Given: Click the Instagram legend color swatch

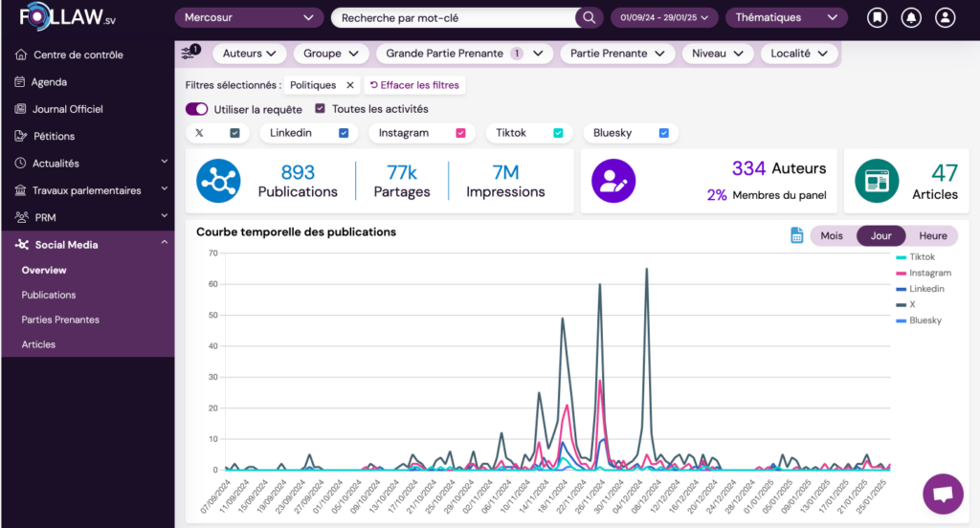Looking at the screenshot, I should click(x=901, y=273).
